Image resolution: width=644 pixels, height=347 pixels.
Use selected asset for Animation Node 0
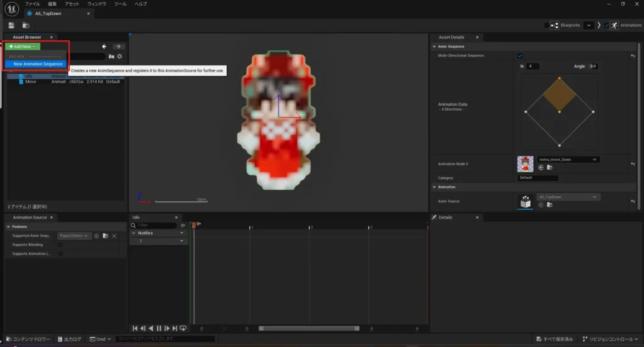[541, 168]
